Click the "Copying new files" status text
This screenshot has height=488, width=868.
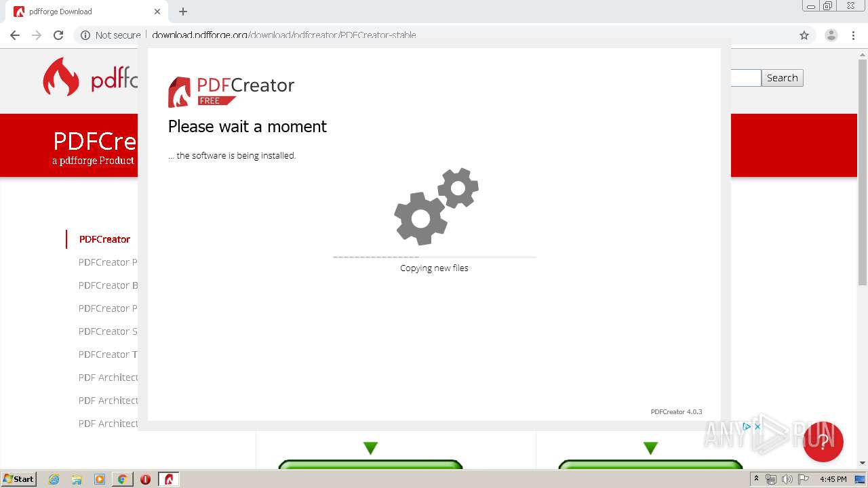point(434,268)
